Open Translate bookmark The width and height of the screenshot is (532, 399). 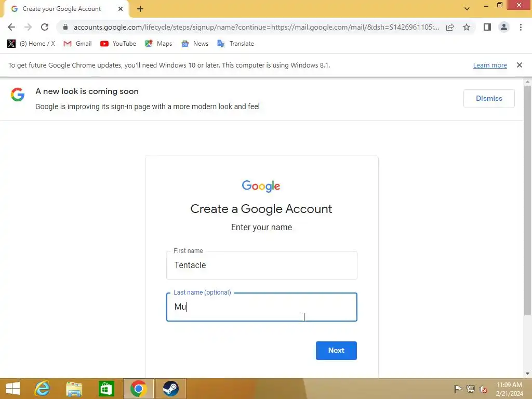tap(235, 44)
